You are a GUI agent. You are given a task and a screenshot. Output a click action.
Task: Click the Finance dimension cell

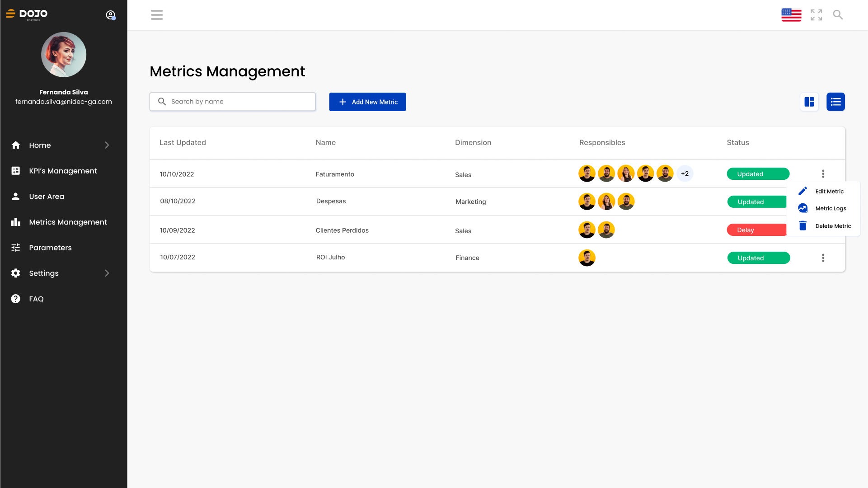coord(467,258)
